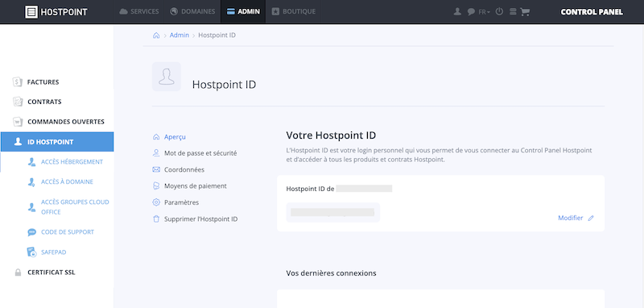Click the Hostpoint logo icon
The height and width of the screenshot is (308, 644).
coord(31,12)
